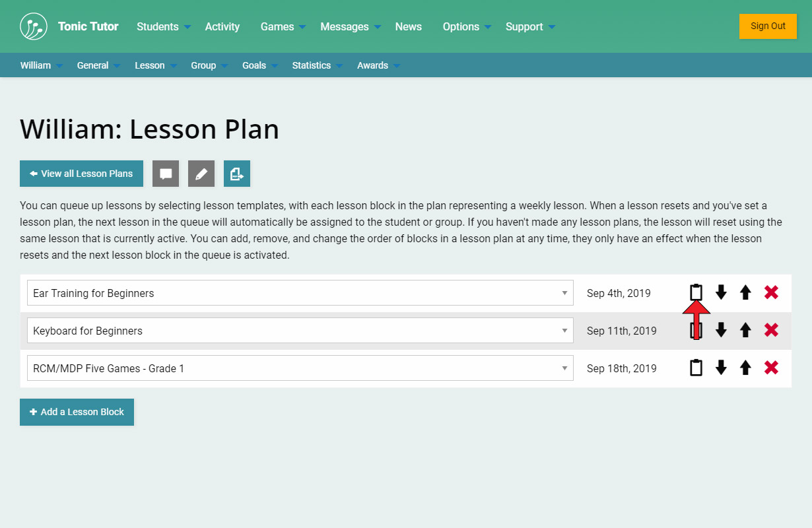Move RCM/MDP Five Games block up
The width and height of the screenshot is (812, 528).
click(x=745, y=368)
